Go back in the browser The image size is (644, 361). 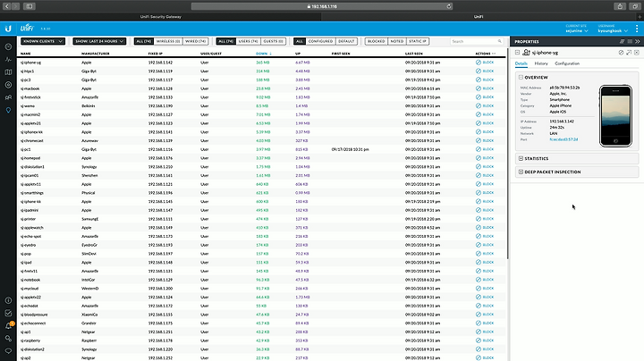7,6
